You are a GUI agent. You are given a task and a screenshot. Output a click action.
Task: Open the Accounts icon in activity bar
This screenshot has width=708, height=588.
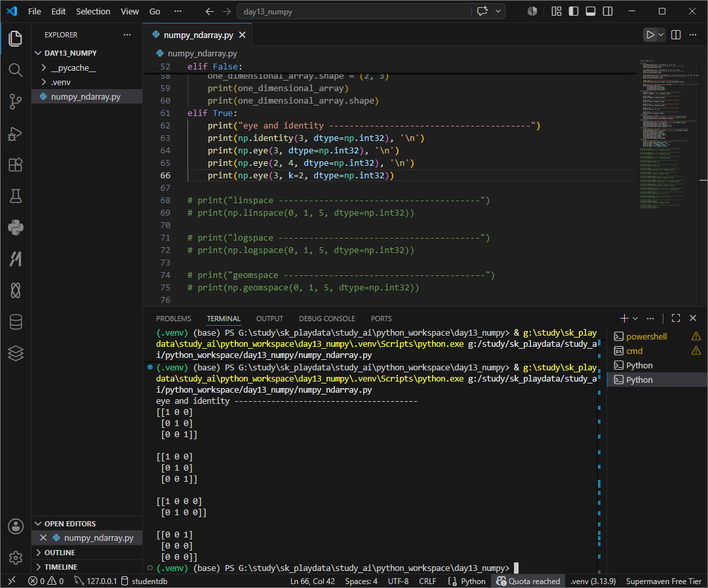coord(15,526)
